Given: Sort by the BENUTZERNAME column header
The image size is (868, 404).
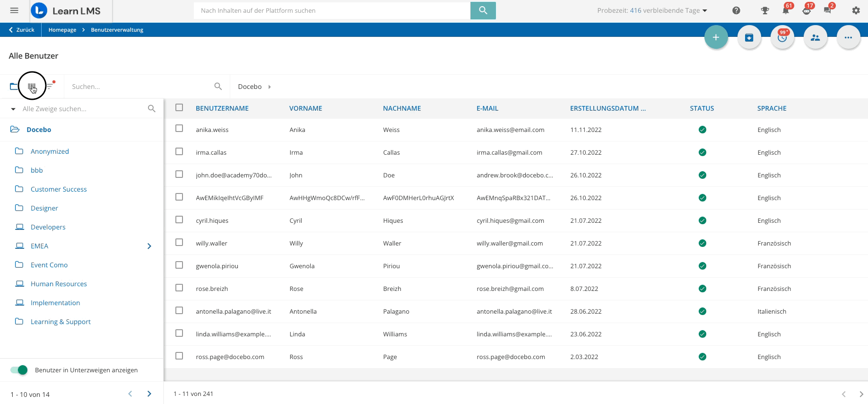Looking at the screenshot, I should tap(222, 108).
